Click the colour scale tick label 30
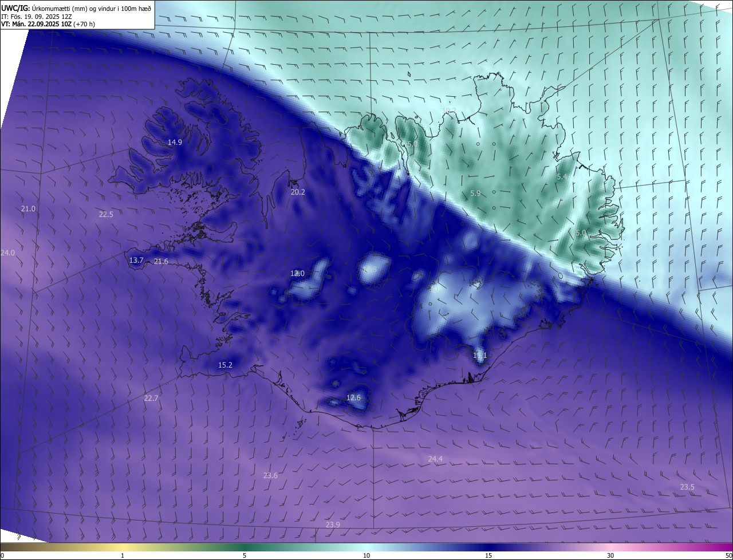Viewport: 733px width, 560px height. pos(610,555)
